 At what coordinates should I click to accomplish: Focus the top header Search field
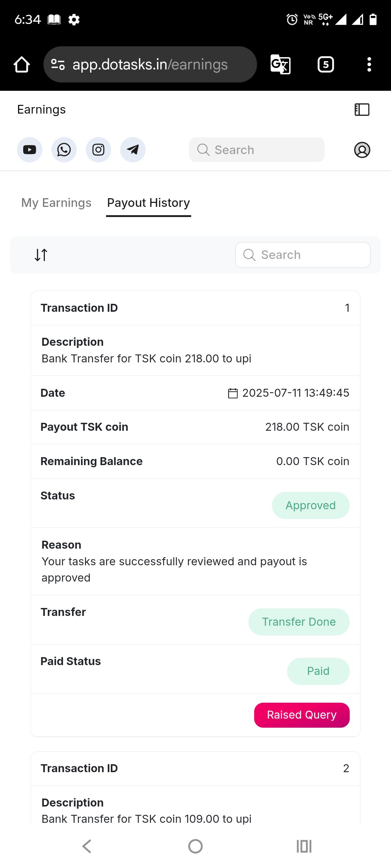pyautogui.click(x=257, y=150)
